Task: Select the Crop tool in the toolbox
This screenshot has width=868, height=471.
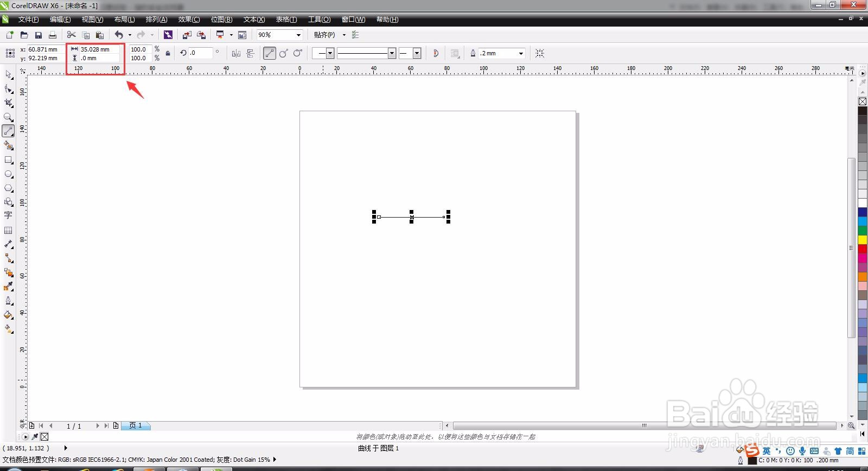Action: (8, 103)
